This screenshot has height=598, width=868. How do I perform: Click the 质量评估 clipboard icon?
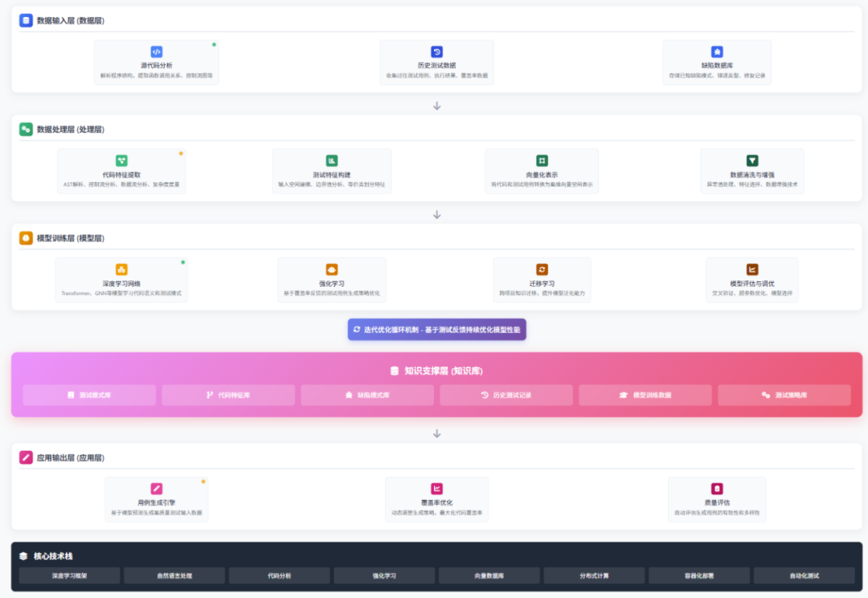tap(717, 488)
